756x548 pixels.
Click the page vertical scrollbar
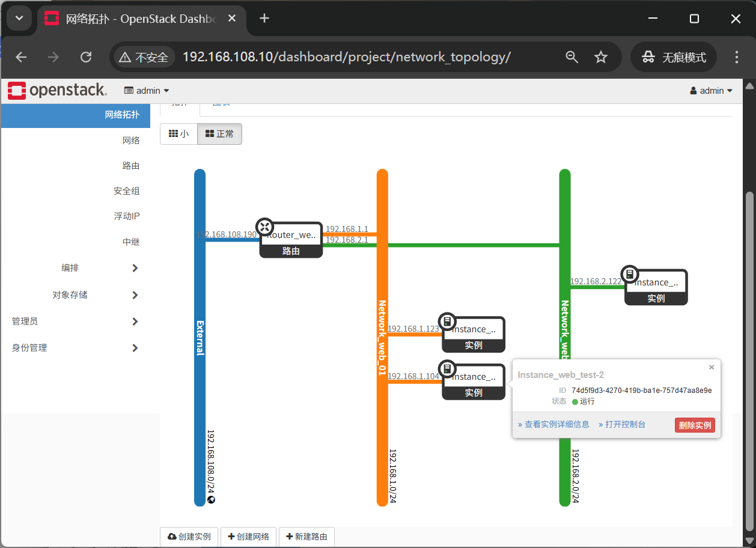pyautogui.click(x=749, y=361)
